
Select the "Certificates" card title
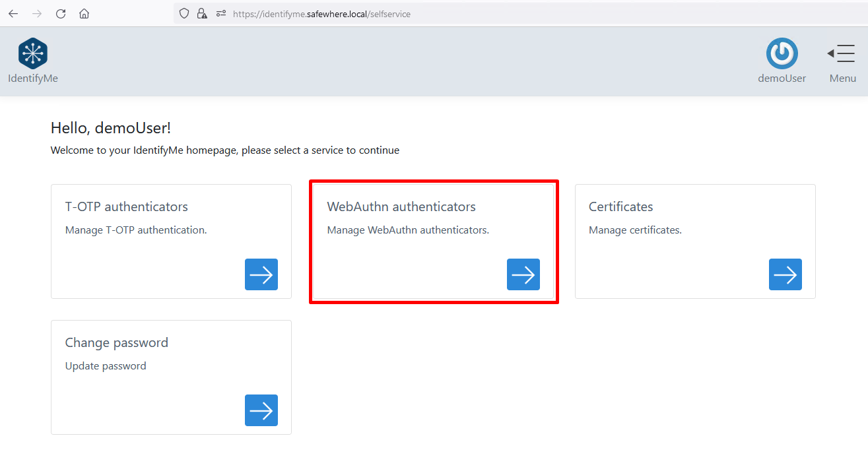pyautogui.click(x=620, y=206)
